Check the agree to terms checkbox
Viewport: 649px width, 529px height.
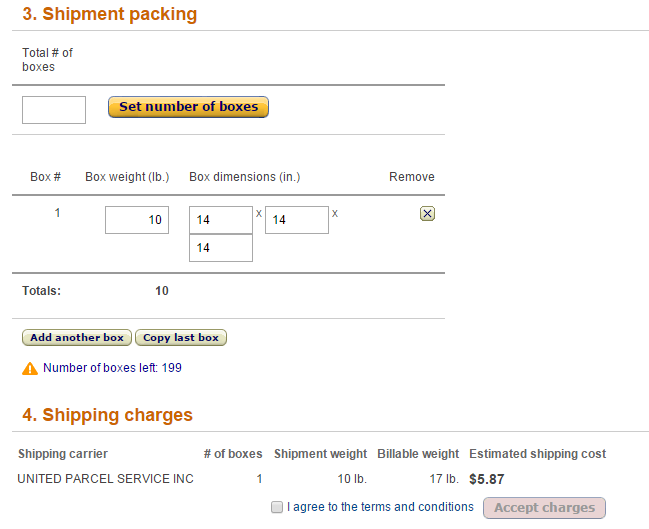277,507
